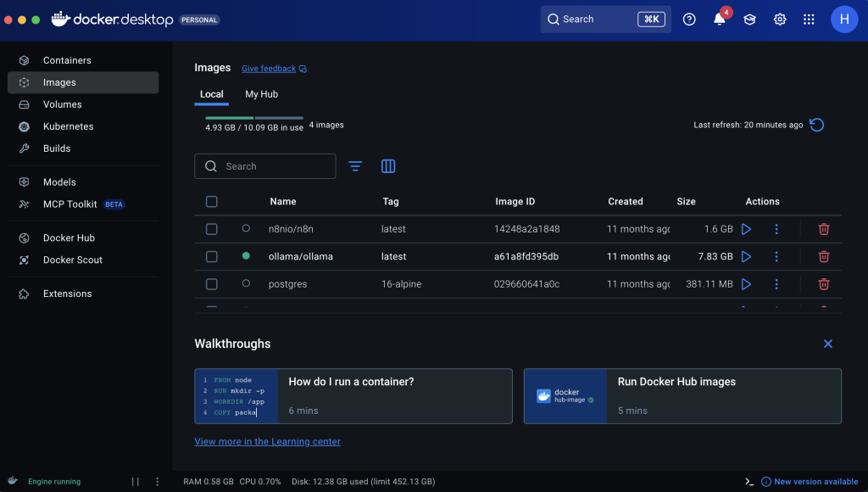Sort by the Created column header
Screen dimensions: 868x492
coord(625,202)
